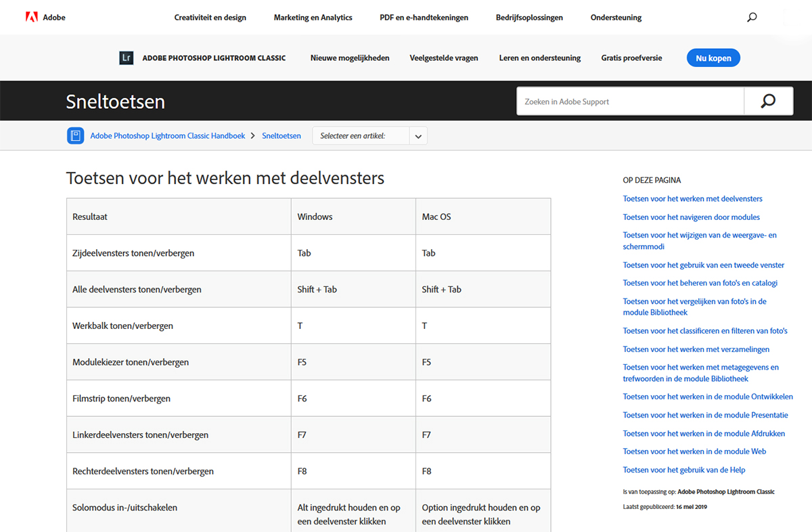The height and width of the screenshot is (532, 812).
Task: Open the 'Selecteer een artikel:' combo box
Action: 369,136
